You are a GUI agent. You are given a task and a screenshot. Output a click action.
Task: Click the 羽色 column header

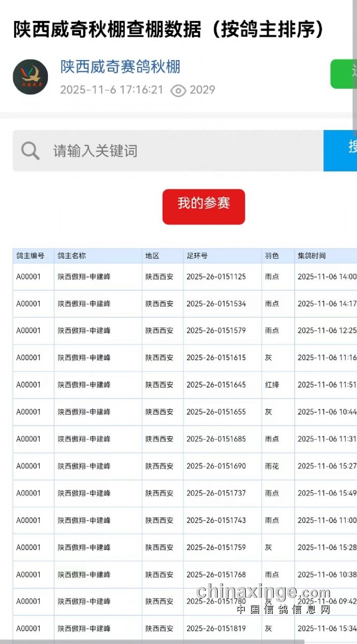point(271,256)
